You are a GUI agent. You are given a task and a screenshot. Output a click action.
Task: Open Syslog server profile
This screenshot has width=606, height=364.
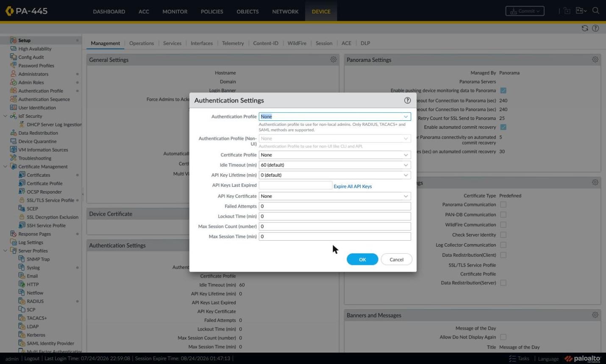[33, 268]
